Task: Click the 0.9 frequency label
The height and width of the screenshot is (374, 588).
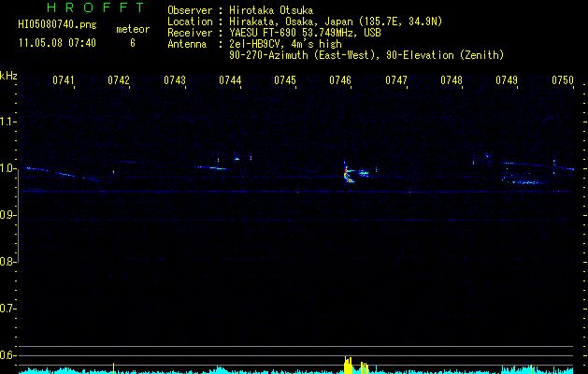Action: 7,215
